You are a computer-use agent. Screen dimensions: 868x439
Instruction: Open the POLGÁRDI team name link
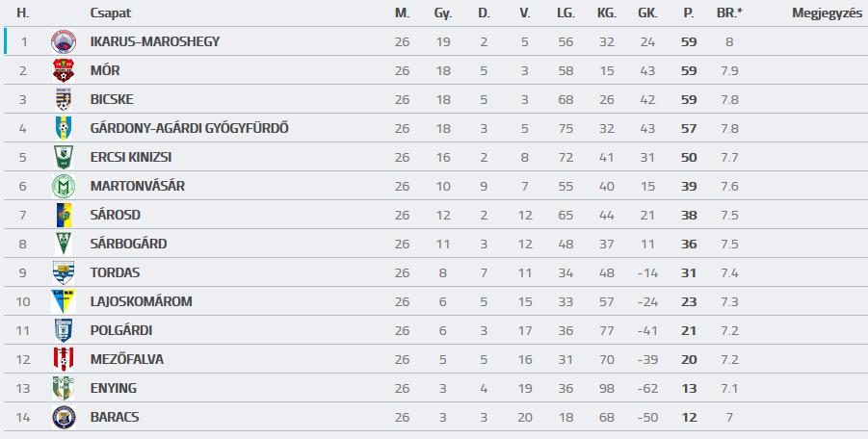coord(121,330)
